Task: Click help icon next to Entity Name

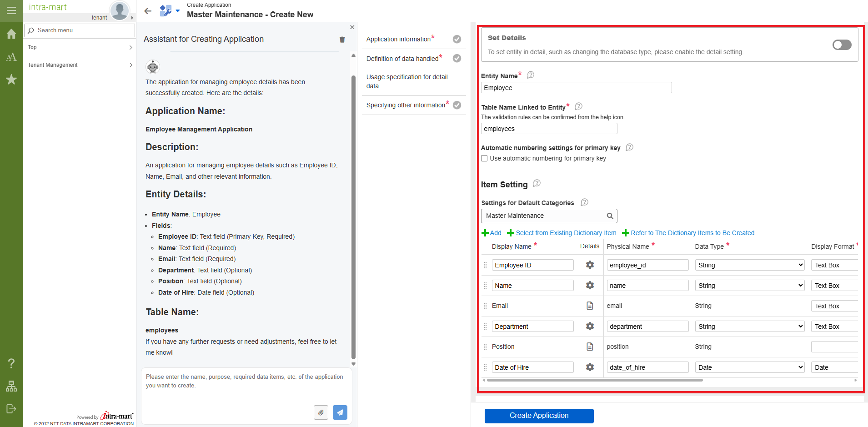Action: click(x=531, y=75)
